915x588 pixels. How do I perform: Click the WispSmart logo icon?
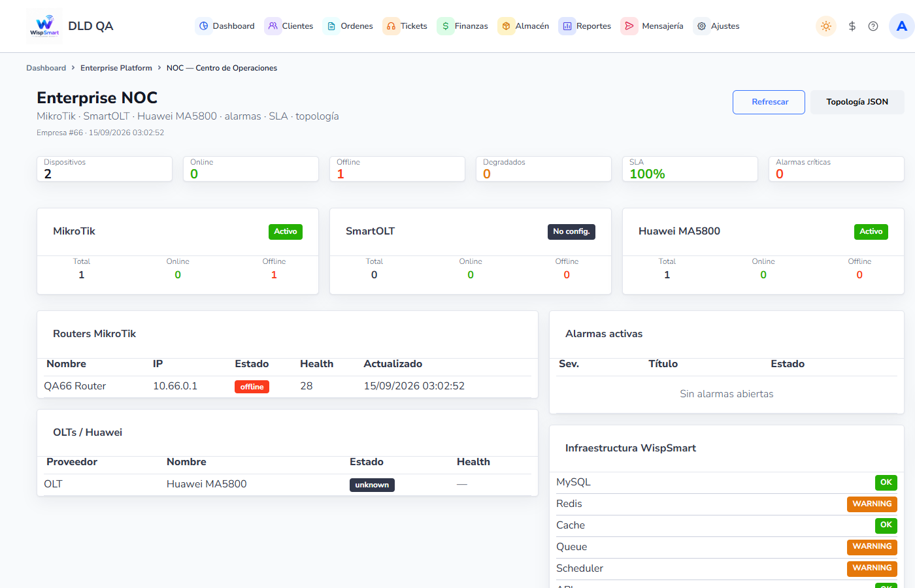tap(44, 26)
